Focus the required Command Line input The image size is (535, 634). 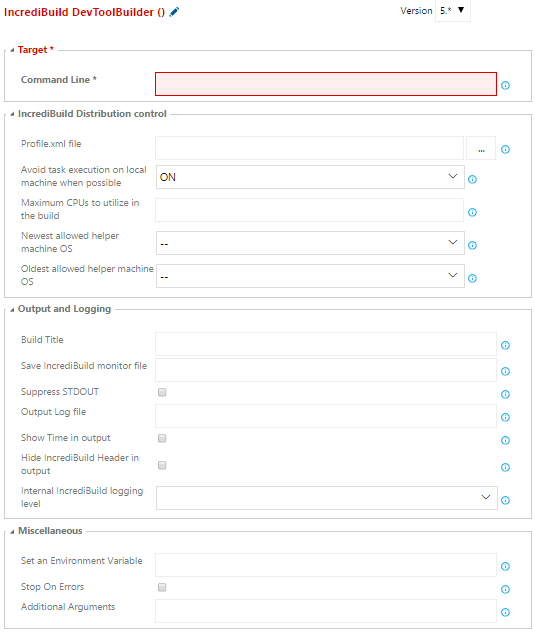[326, 84]
